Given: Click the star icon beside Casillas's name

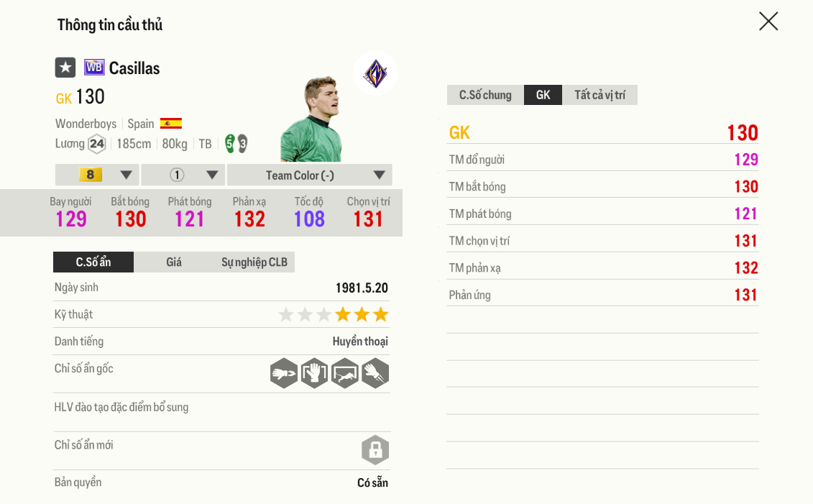Looking at the screenshot, I should (x=65, y=67).
